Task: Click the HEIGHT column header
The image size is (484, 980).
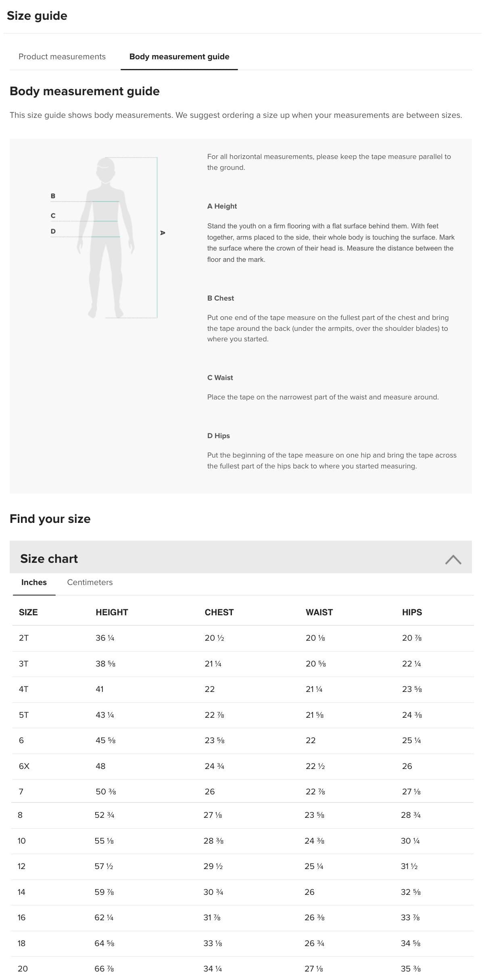Action: pos(112,612)
